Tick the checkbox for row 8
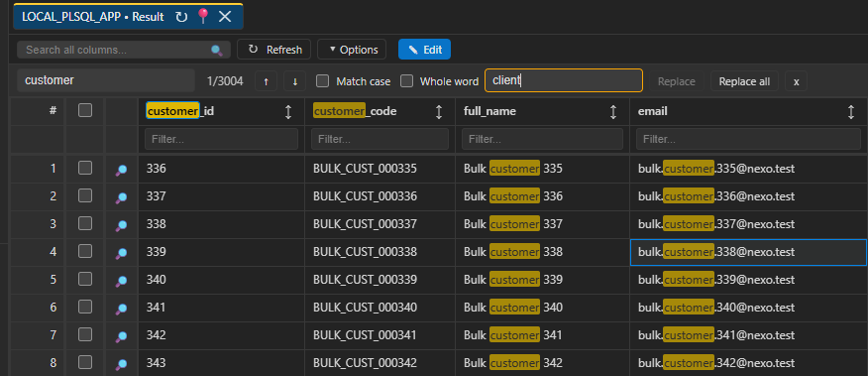 [85, 362]
